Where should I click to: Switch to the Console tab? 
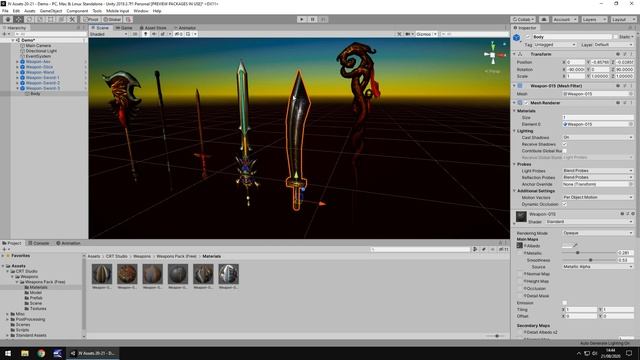(39, 243)
